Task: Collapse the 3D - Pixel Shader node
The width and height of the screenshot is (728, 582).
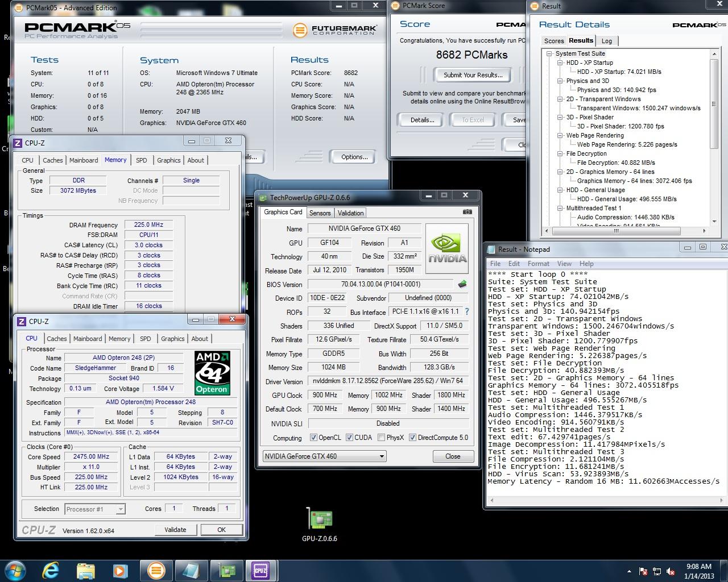Action: (x=560, y=118)
